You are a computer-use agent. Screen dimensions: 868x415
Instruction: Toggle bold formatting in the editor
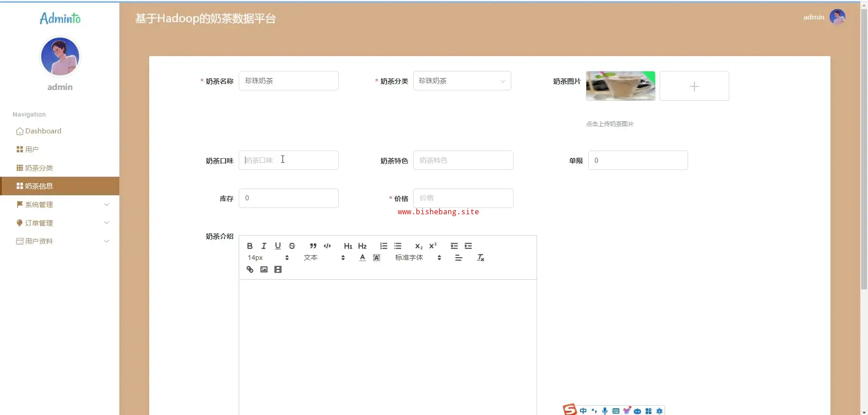point(250,246)
